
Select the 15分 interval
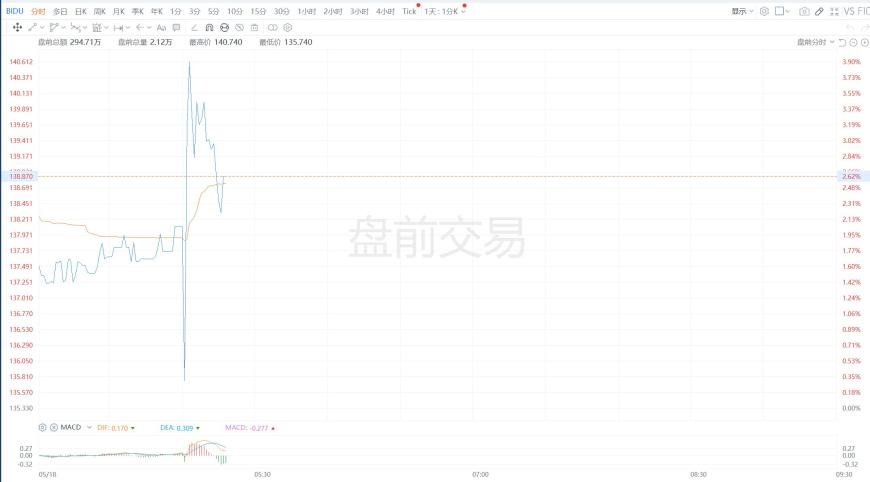pyautogui.click(x=258, y=11)
